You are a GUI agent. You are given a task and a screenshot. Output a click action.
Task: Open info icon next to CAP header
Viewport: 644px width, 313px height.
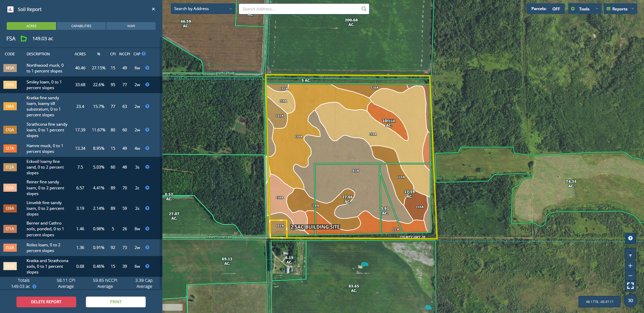[144, 54]
